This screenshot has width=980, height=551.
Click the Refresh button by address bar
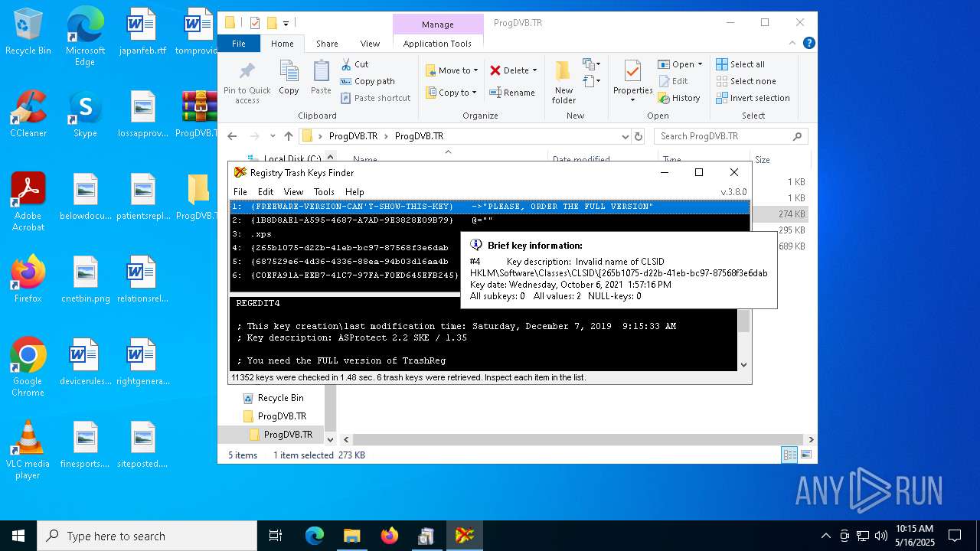pyautogui.click(x=639, y=136)
